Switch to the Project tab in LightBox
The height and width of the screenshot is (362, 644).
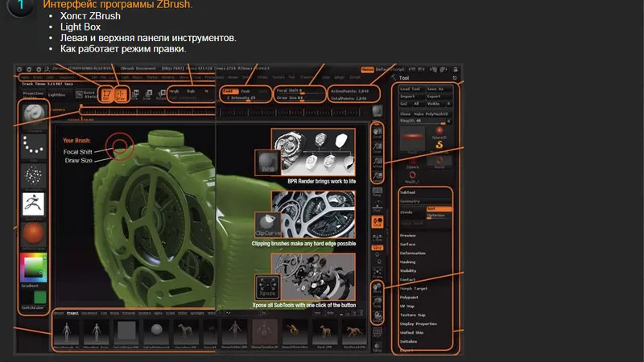72,313
